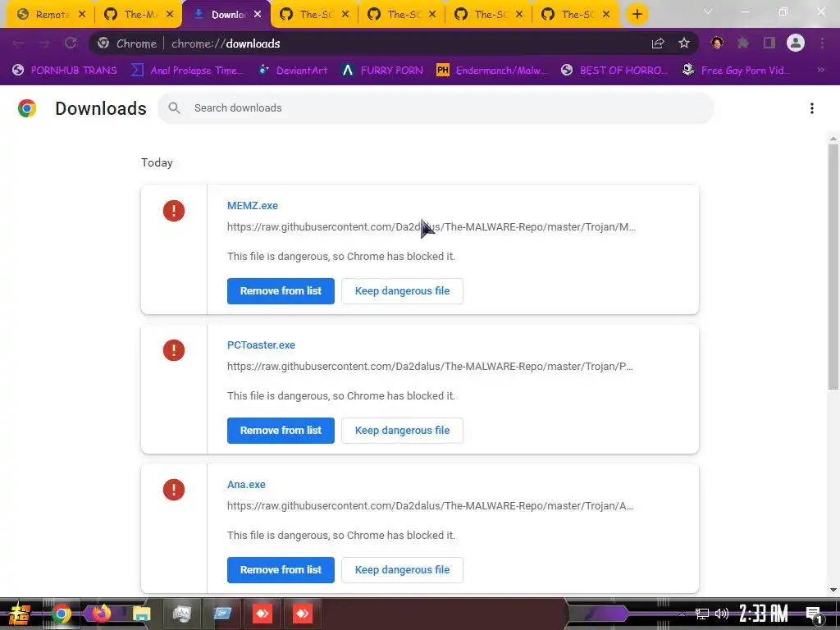The width and height of the screenshot is (840, 630).
Task: Keep dangerous file PCToaster.exe
Action: 402,430
